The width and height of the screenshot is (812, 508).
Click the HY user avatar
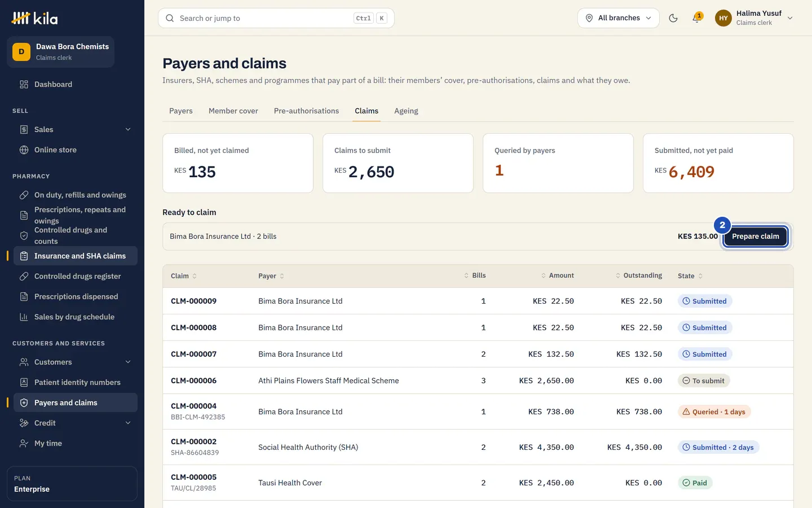(x=723, y=18)
